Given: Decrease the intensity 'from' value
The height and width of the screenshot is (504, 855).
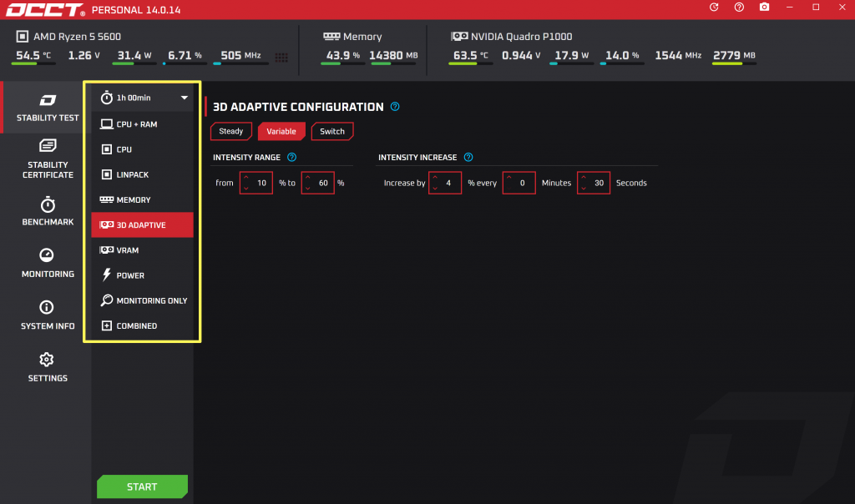Looking at the screenshot, I should pyautogui.click(x=246, y=189).
